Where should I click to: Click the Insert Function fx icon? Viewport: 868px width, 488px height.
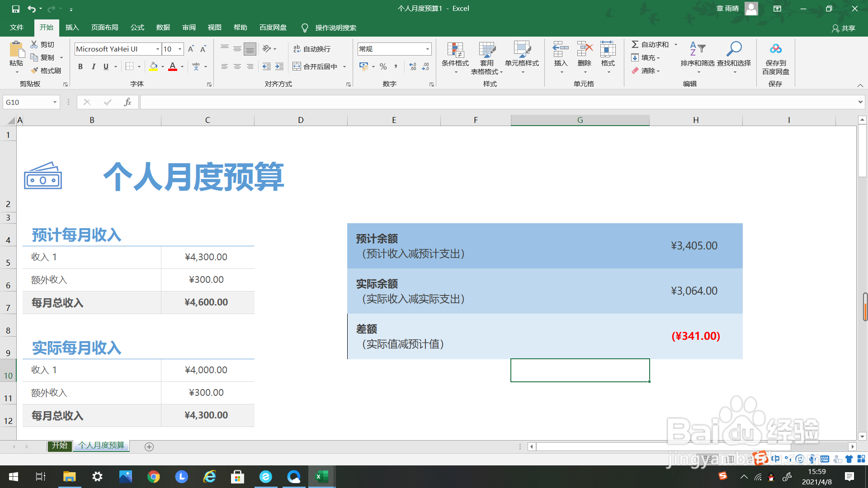pyautogui.click(x=127, y=103)
